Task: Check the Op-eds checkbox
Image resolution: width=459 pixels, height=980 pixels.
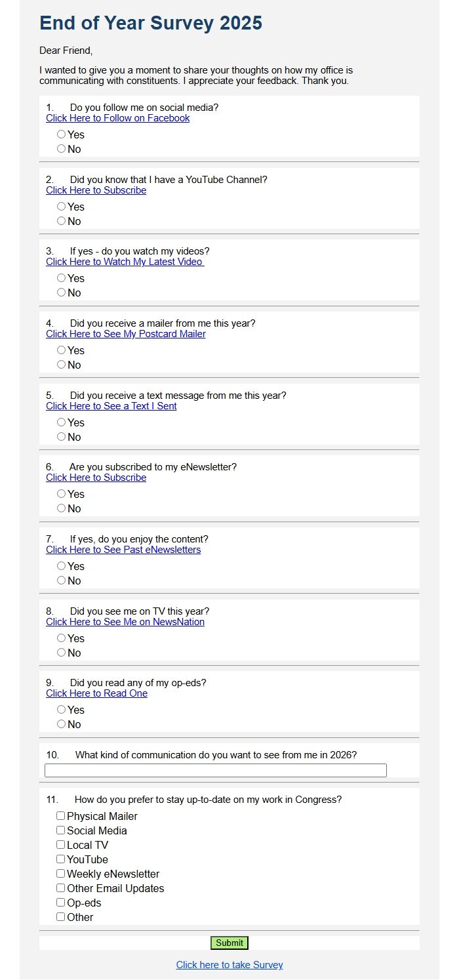Action: [x=61, y=903]
